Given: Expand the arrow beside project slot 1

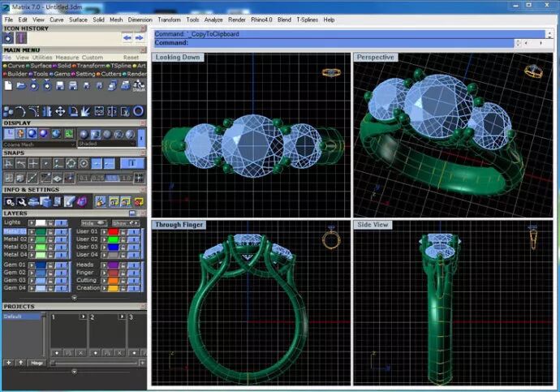Looking at the screenshot, I should tap(83, 317).
